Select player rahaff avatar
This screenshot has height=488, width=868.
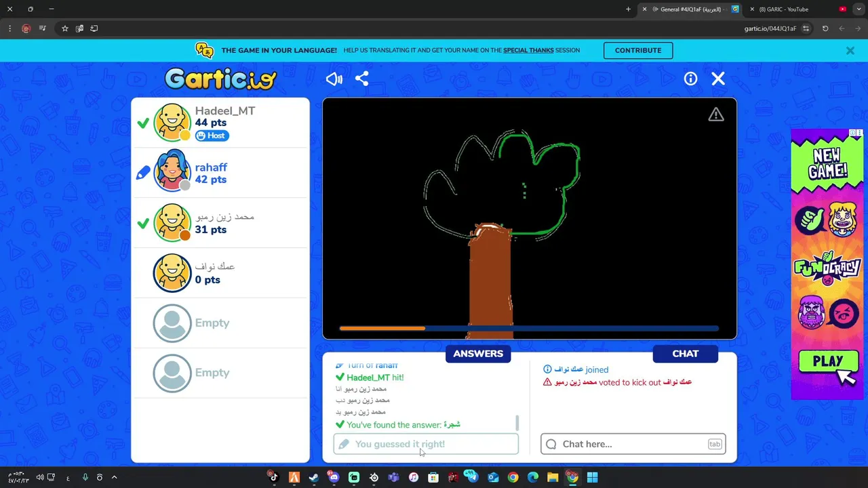click(x=172, y=171)
